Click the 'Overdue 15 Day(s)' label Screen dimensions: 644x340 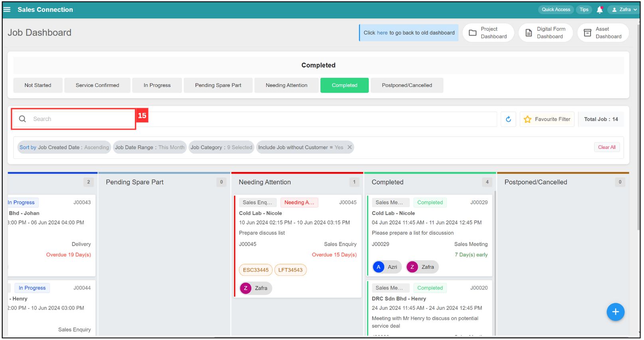[334, 255]
